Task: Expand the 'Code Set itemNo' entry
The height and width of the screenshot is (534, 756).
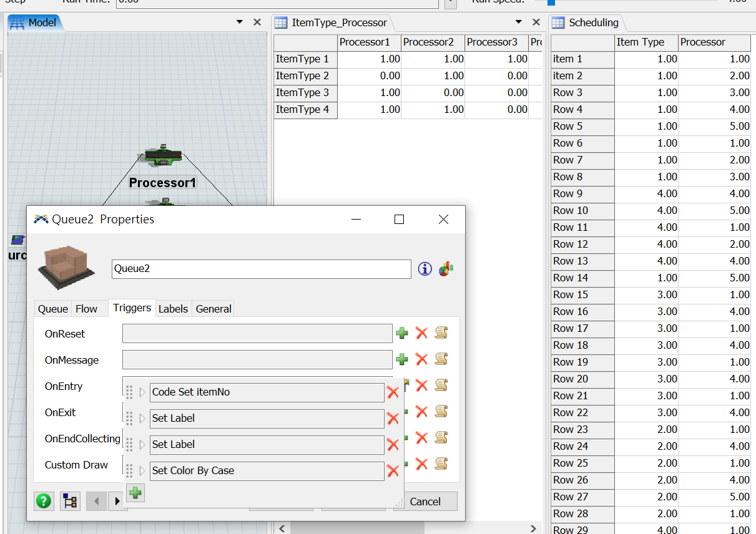Action: 142,392
